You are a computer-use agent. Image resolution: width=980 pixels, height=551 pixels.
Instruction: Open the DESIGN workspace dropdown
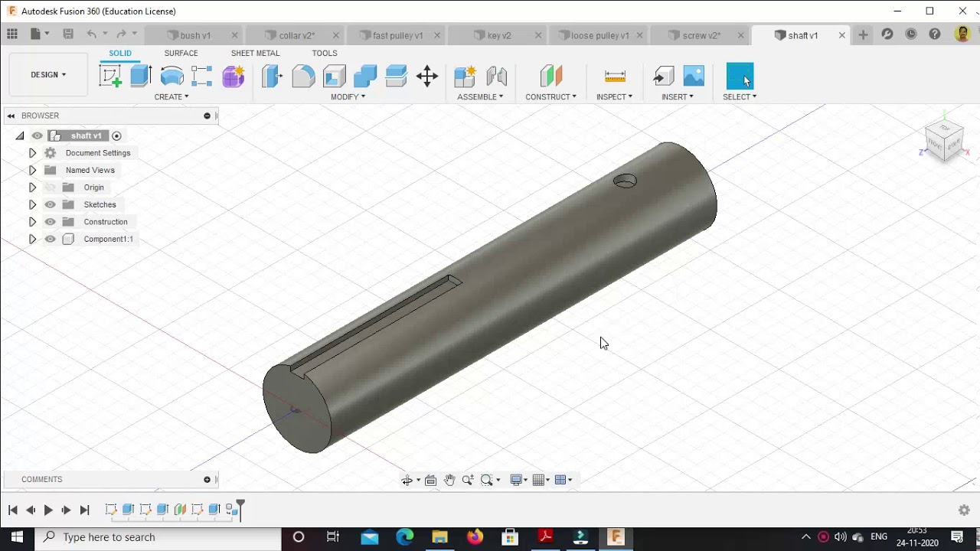[x=48, y=74]
